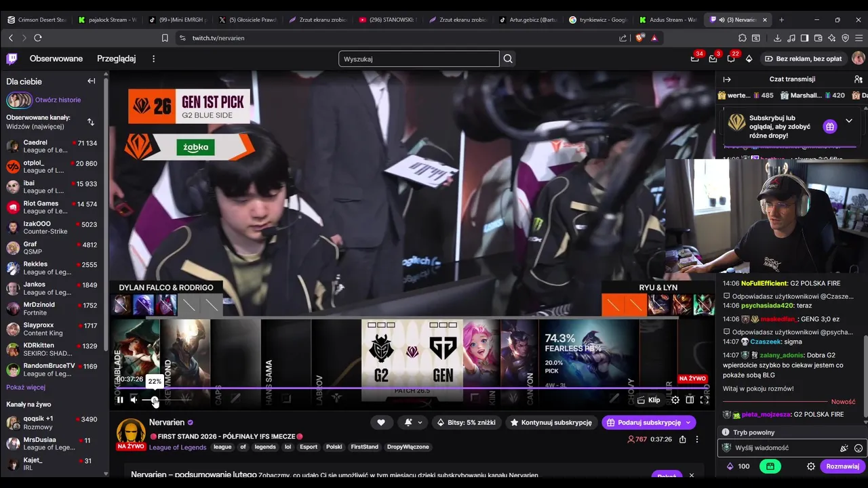
Task: Click the Klip clip button
Action: (x=649, y=400)
